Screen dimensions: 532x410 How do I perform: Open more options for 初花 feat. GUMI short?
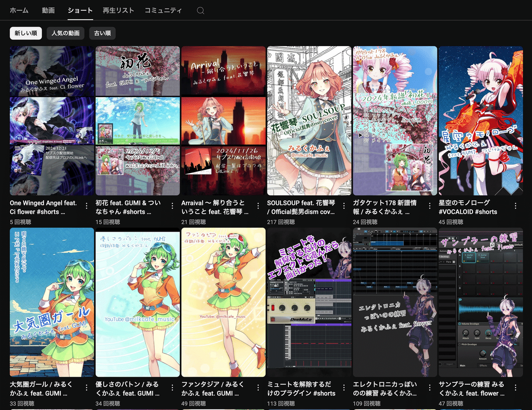click(172, 206)
